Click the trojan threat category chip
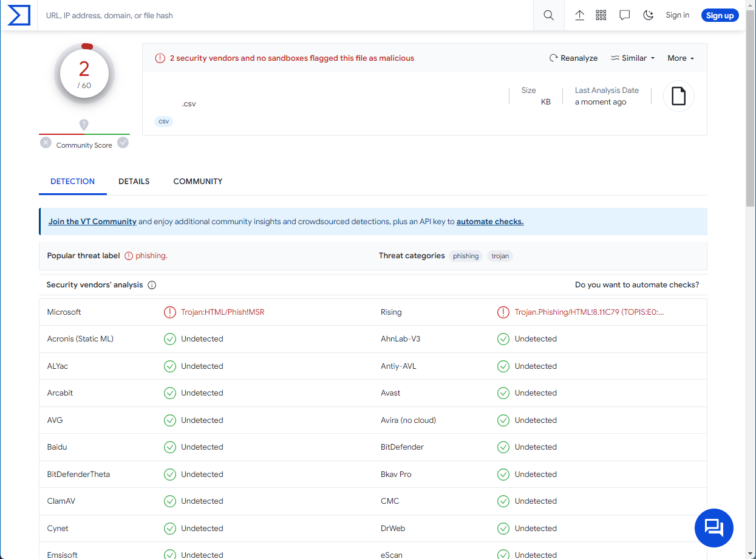This screenshot has width=756, height=559. 500,256
